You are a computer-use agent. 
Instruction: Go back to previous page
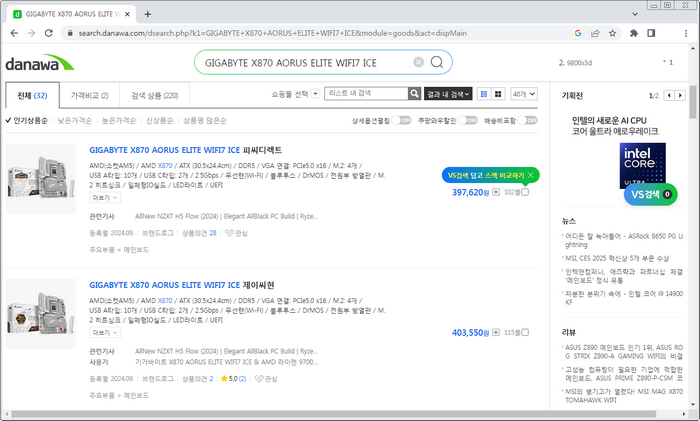14,33
